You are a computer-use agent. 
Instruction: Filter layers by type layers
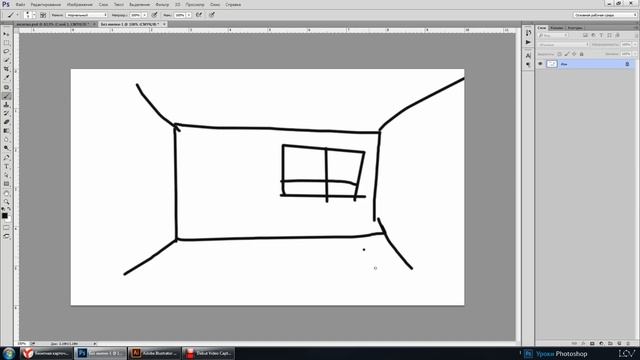coord(601,36)
